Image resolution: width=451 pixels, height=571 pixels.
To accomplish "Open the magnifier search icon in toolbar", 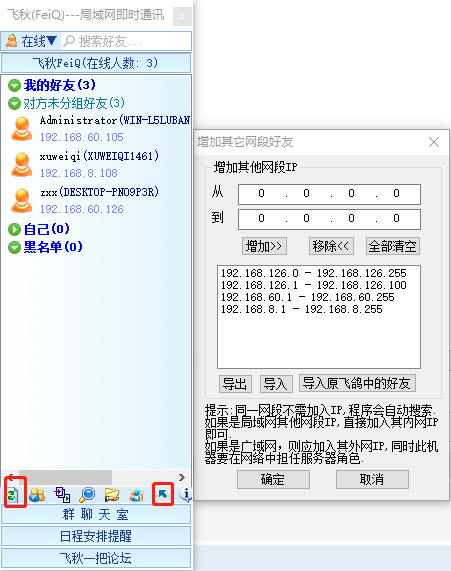I will 87,495.
